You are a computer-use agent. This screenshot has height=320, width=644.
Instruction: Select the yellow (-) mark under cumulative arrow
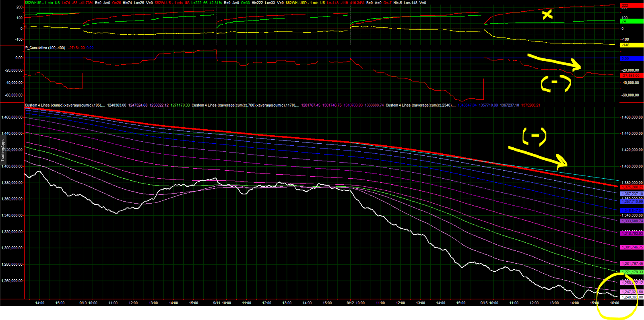(556, 83)
